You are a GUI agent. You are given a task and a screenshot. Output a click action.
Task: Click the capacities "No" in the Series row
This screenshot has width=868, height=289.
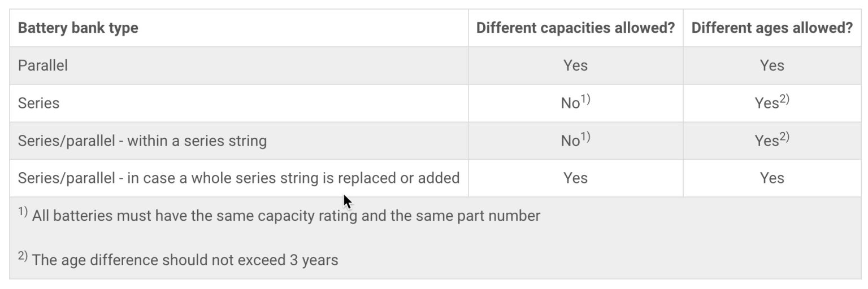click(572, 103)
